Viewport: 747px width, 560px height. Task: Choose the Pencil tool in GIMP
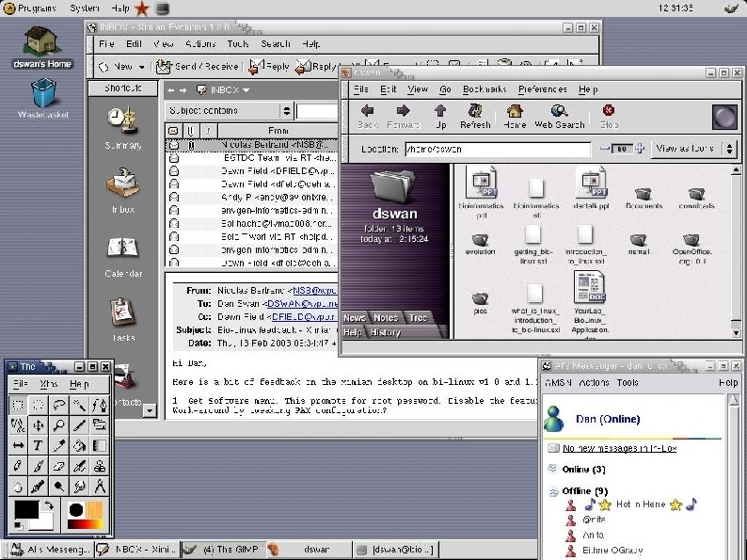(18, 466)
